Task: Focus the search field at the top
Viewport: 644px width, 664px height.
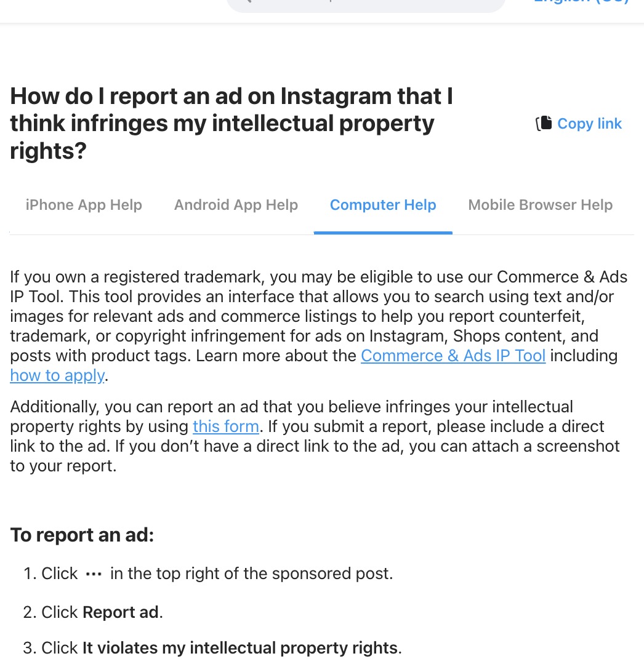Action: click(x=366, y=4)
